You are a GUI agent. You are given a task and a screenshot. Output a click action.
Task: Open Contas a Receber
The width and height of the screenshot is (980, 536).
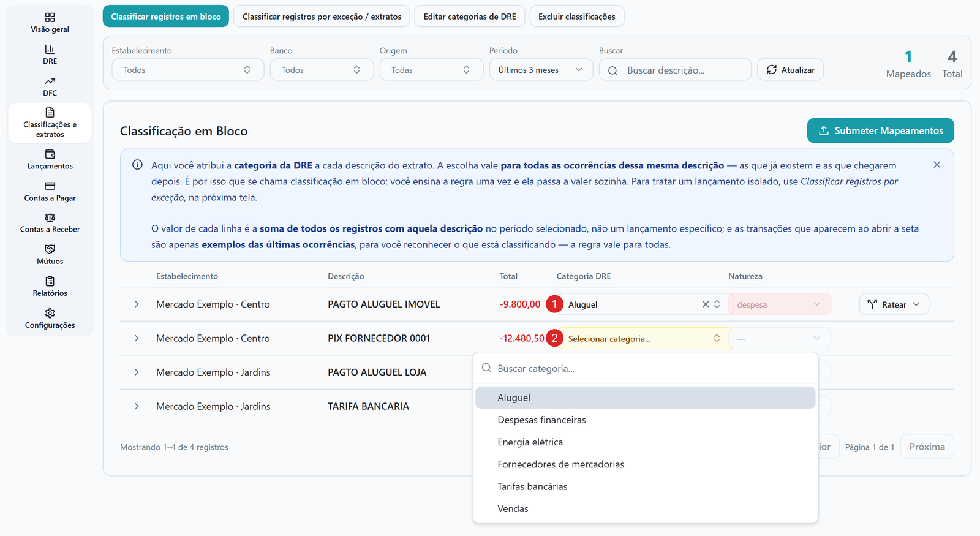click(50, 223)
